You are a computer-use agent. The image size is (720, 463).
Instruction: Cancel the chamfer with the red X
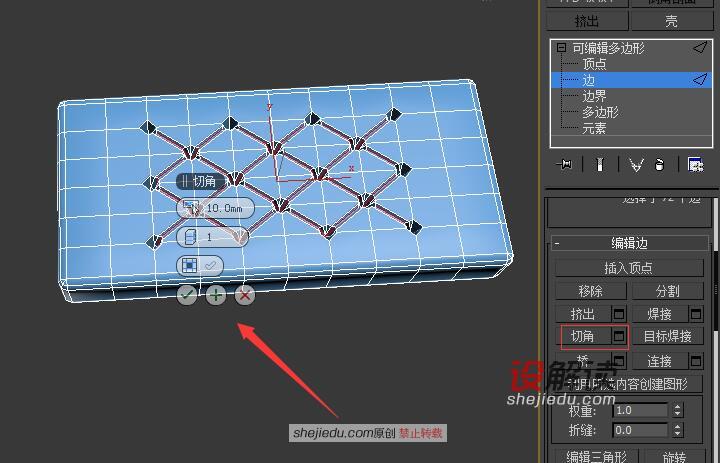pyautogui.click(x=245, y=295)
